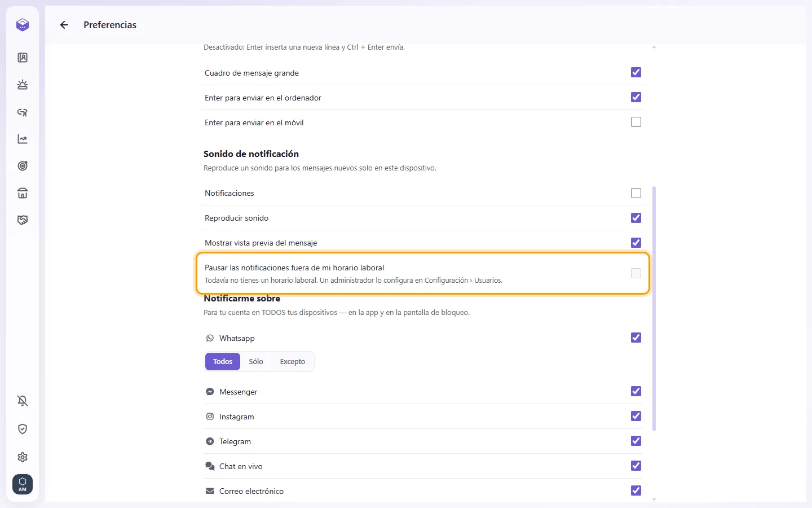
Task: Check the Notificaciones checkbox
Action: 636,193
